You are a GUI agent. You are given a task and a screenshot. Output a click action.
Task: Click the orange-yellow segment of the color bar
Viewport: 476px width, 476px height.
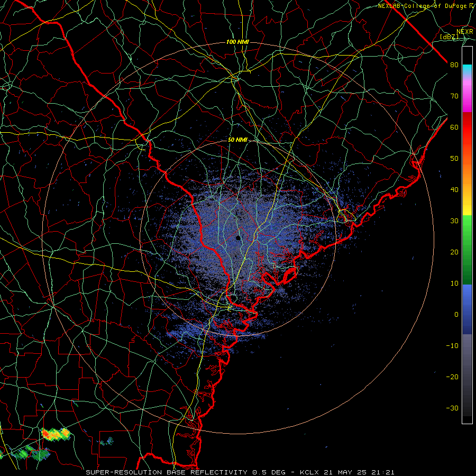tap(467, 185)
